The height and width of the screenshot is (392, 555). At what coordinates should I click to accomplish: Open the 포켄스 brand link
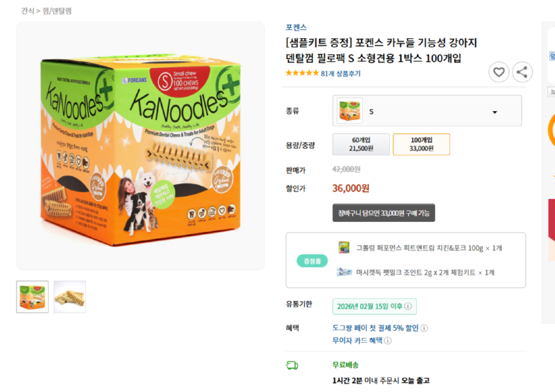click(296, 27)
